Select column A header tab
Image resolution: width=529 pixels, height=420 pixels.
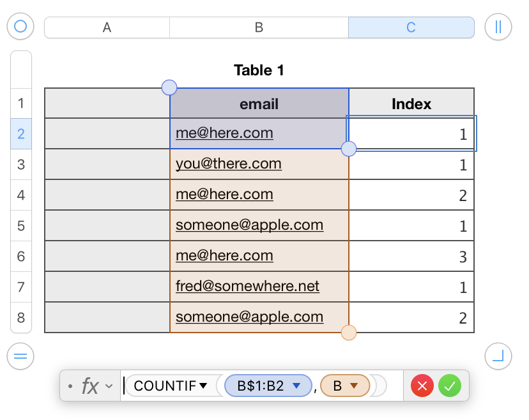coord(107,27)
